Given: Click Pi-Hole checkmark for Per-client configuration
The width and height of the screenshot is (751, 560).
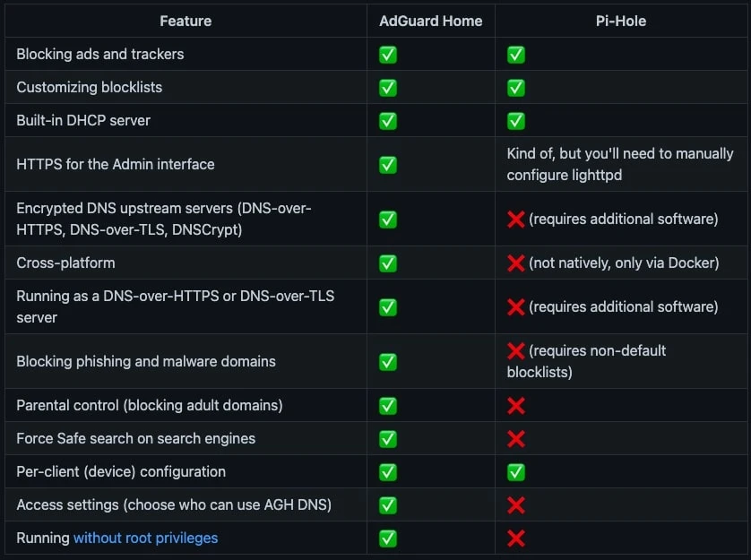Looking at the screenshot, I should pyautogui.click(x=516, y=472).
